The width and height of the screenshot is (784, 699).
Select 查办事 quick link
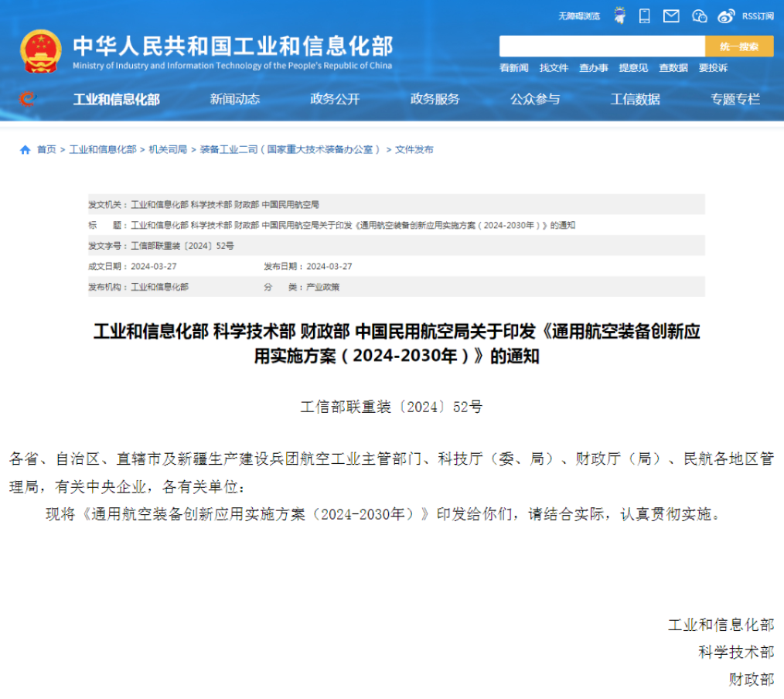[x=594, y=68]
